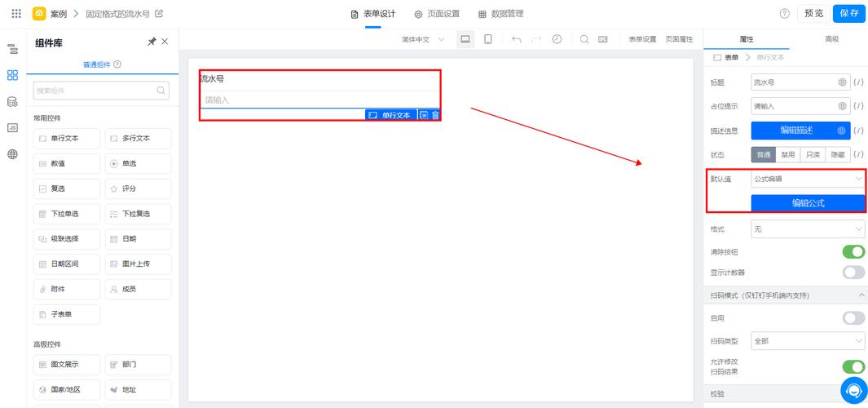Open the history clock icon

point(557,39)
